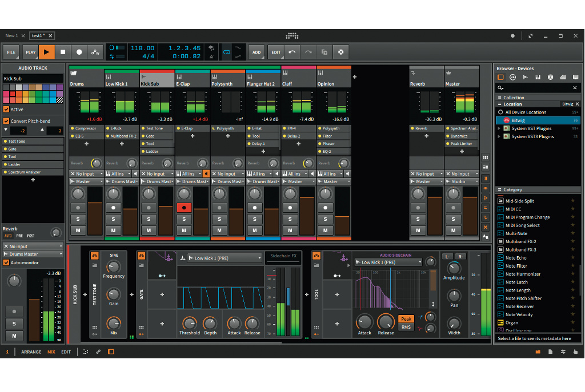Open Gate sidechain source Low Kick 1 dropdown
Image resolution: width=585 pixels, height=392 pixels.
coord(224,258)
